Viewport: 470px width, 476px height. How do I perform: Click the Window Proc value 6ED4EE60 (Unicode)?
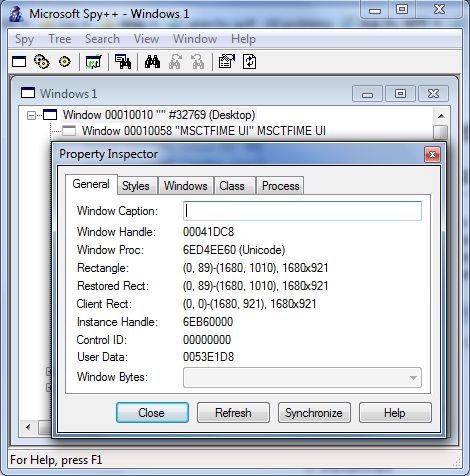234,250
